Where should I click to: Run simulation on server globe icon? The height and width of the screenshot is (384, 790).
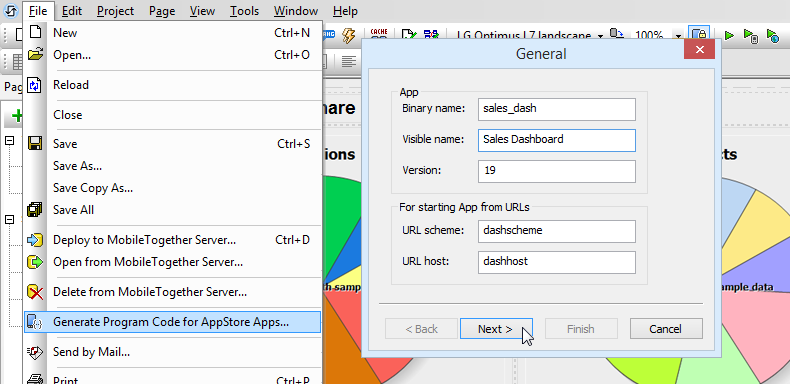(773, 36)
